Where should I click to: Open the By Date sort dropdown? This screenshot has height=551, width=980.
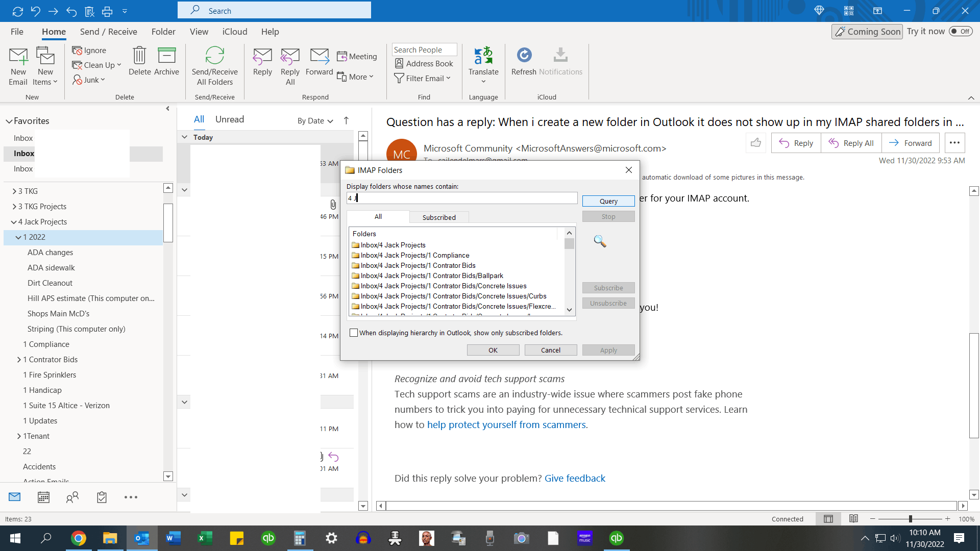coord(315,121)
